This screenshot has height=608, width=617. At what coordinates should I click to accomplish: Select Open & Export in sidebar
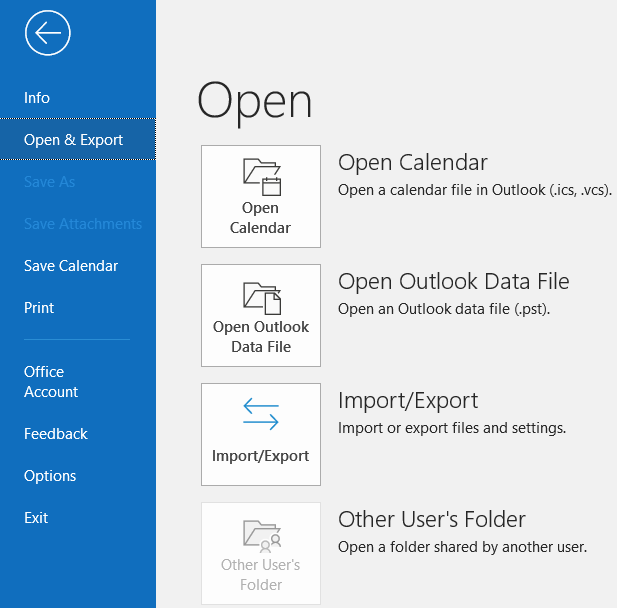point(78,140)
